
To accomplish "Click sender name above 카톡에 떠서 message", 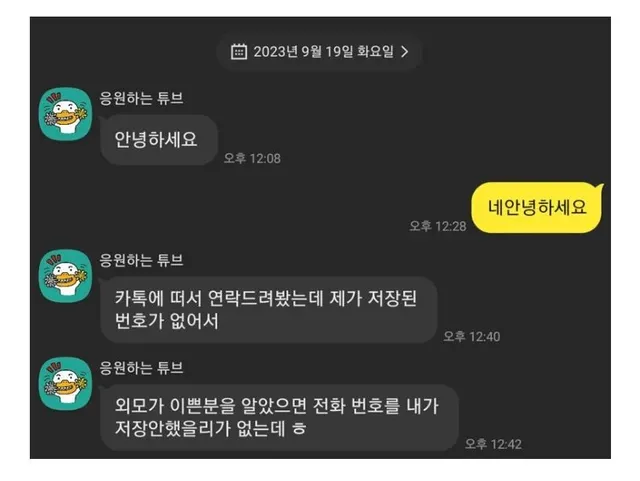I will 141,260.
